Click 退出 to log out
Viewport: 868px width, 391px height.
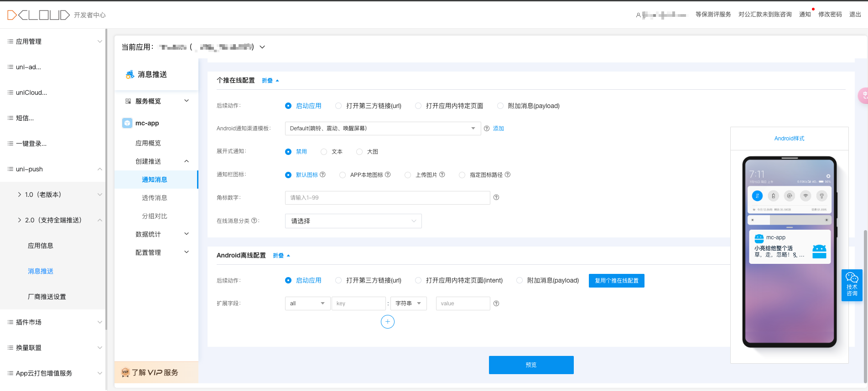[855, 15]
